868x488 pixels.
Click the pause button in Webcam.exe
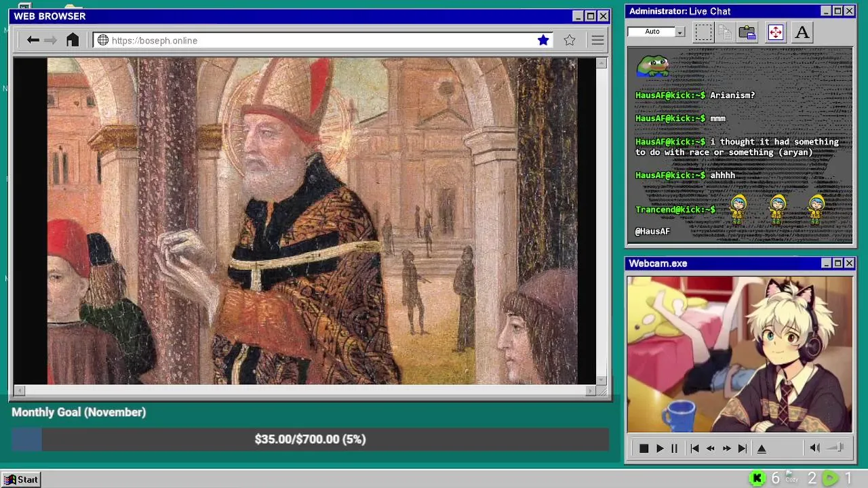(x=674, y=448)
